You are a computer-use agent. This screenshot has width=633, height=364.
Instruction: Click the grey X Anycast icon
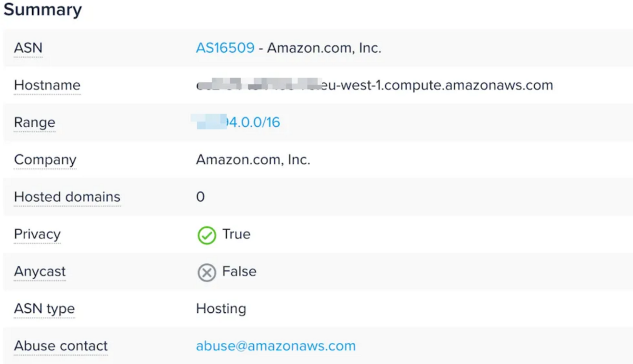click(207, 273)
